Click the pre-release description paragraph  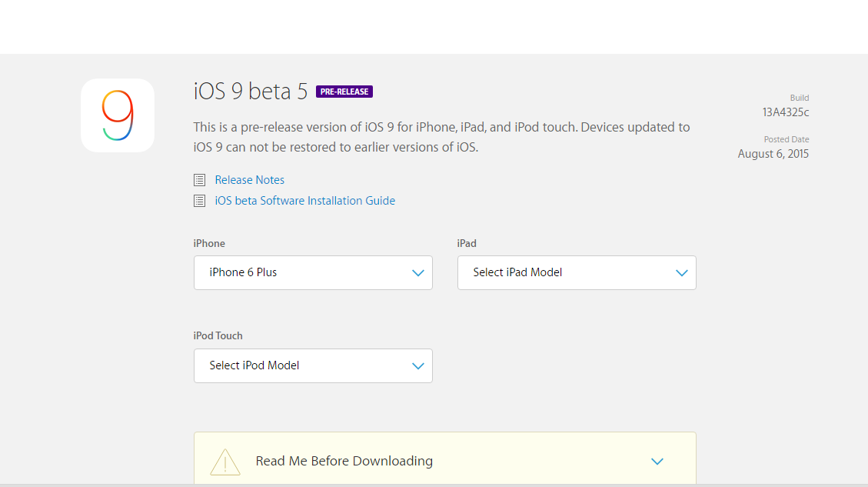click(442, 137)
